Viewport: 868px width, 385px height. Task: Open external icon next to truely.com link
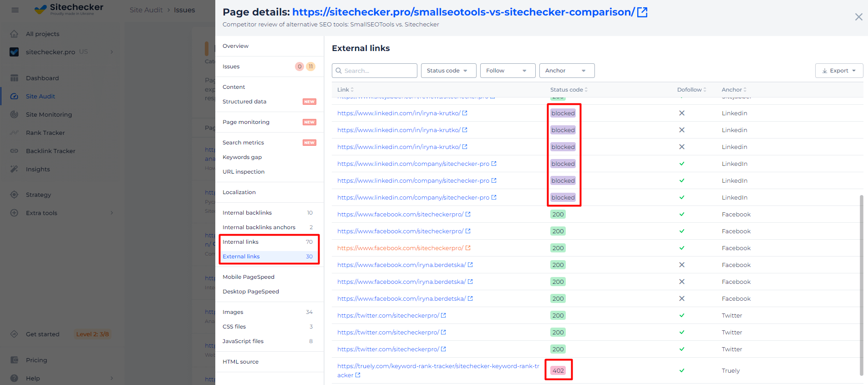click(358, 375)
